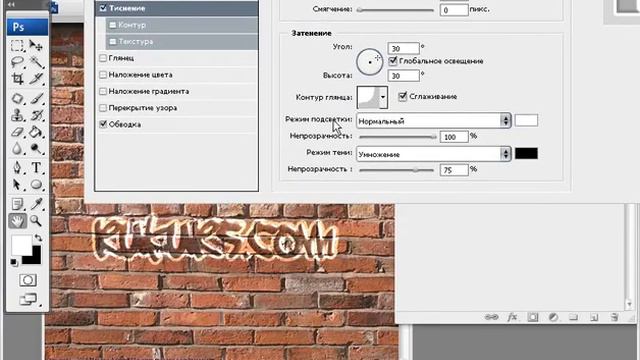Enable the Глянец effect checkbox
The width and height of the screenshot is (640, 360).
pyautogui.click(x=103, y=58)
